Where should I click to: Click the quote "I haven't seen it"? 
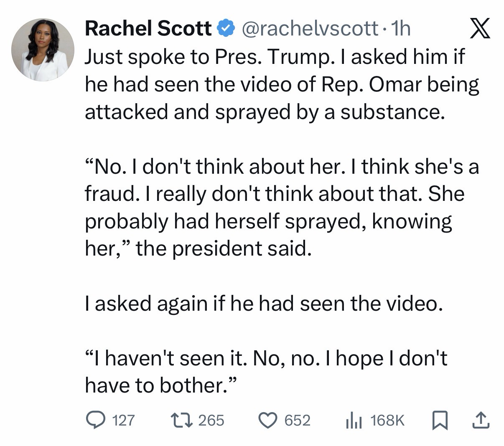266,372
